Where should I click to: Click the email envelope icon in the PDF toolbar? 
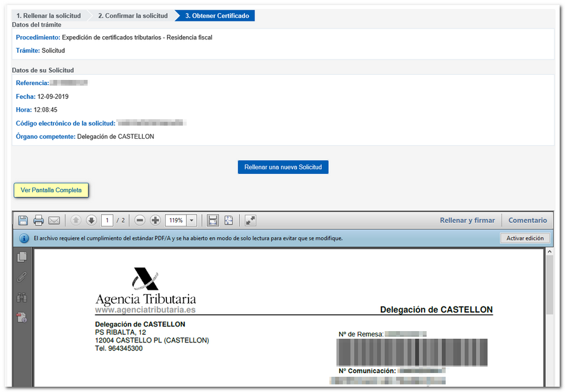(54, 220)
